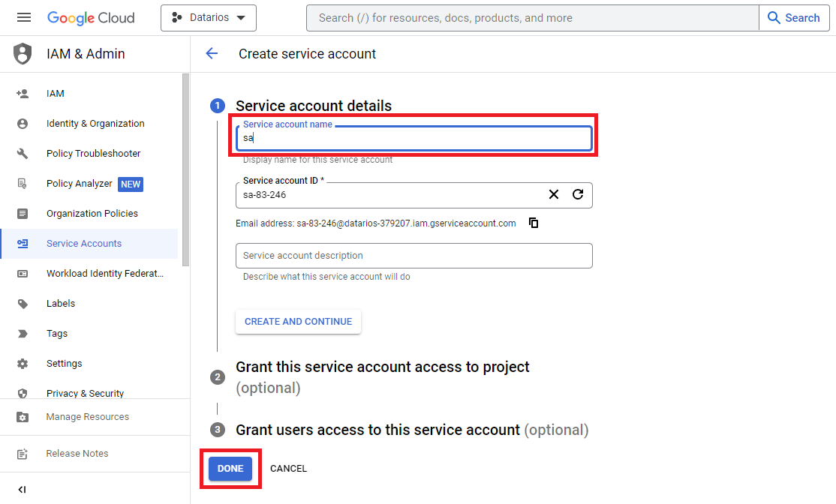Expand step 3 Grant users access

pyautogui.click(x=377, y=430)
